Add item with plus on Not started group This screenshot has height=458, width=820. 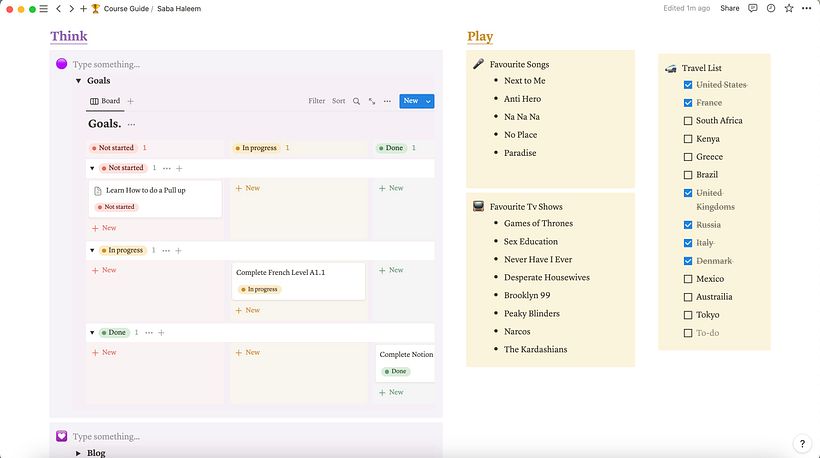(179, 168)
